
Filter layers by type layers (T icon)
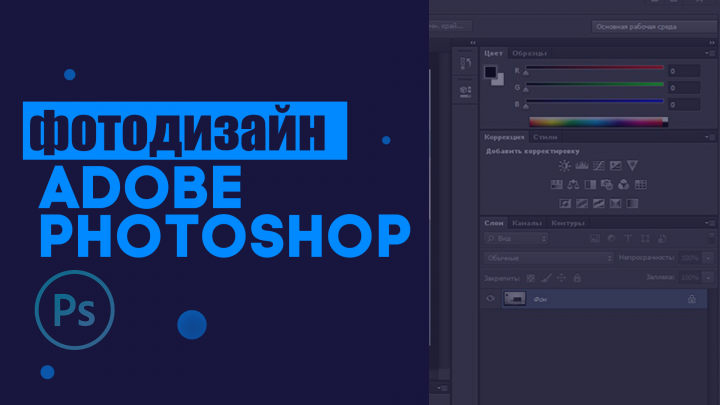[x=628, y=238]
